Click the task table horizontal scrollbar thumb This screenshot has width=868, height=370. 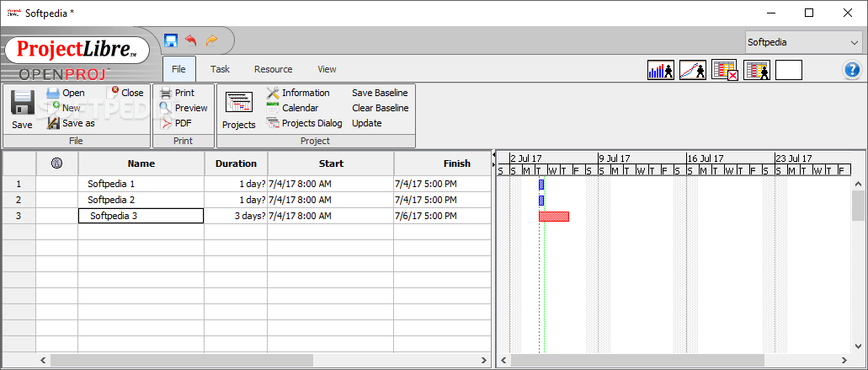click(182, 360)
